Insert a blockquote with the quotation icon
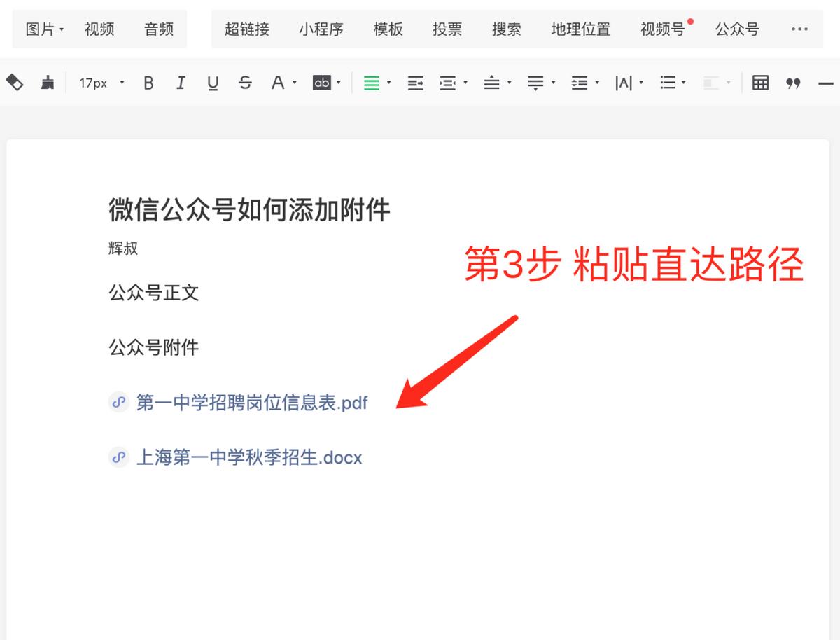Image resolution: width=840 pixels, height=640 pixels. pyautogui.click(x=794, y=83)
